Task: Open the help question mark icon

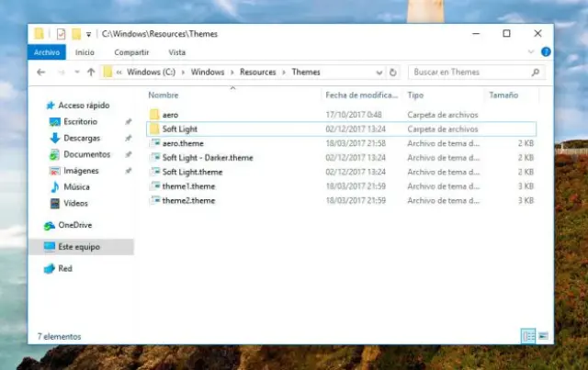Action: pyautogui.click(x=546, y=52)
